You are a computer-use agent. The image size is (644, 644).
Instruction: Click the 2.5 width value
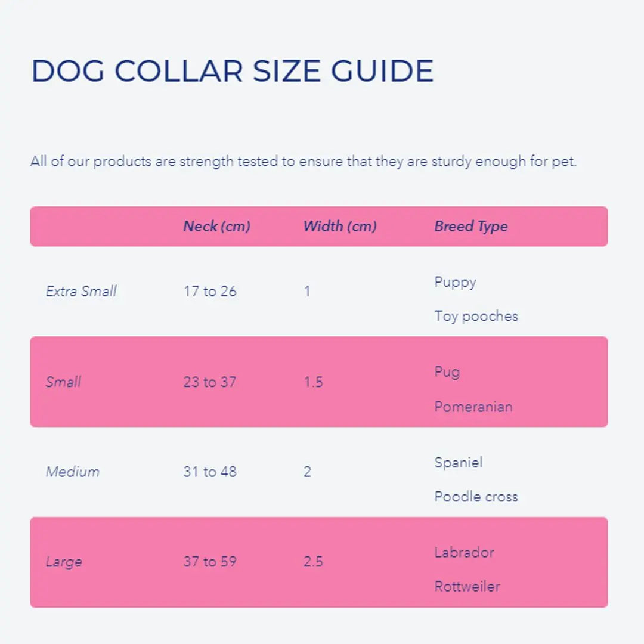313,562
